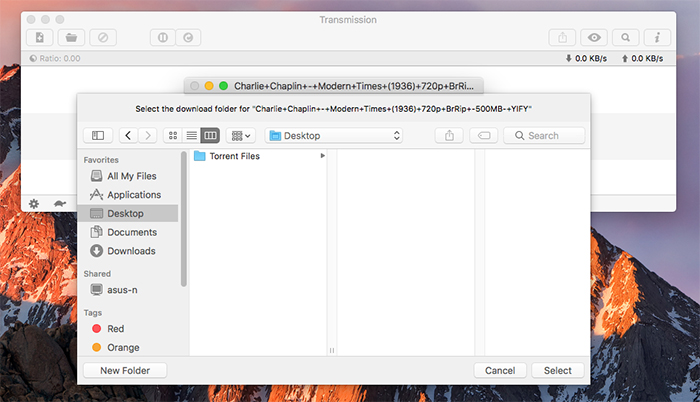Switch to column view in dialog
700x402 pixels.
coord(210,135)
